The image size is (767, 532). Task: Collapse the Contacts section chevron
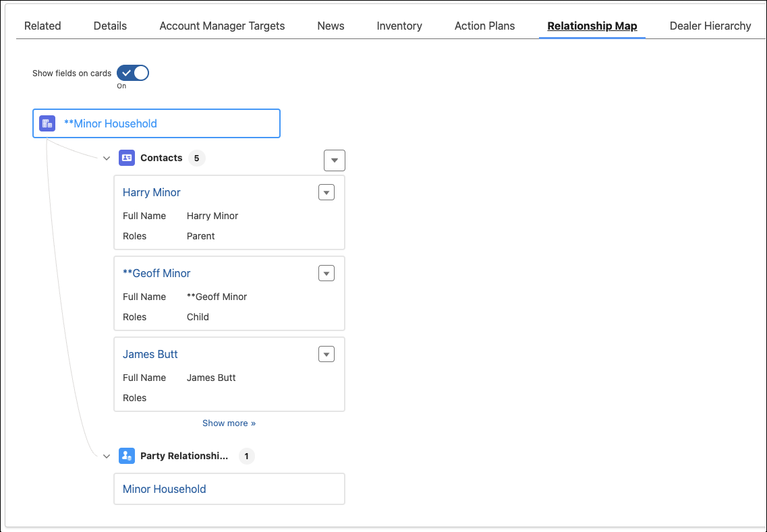(107, 158)
